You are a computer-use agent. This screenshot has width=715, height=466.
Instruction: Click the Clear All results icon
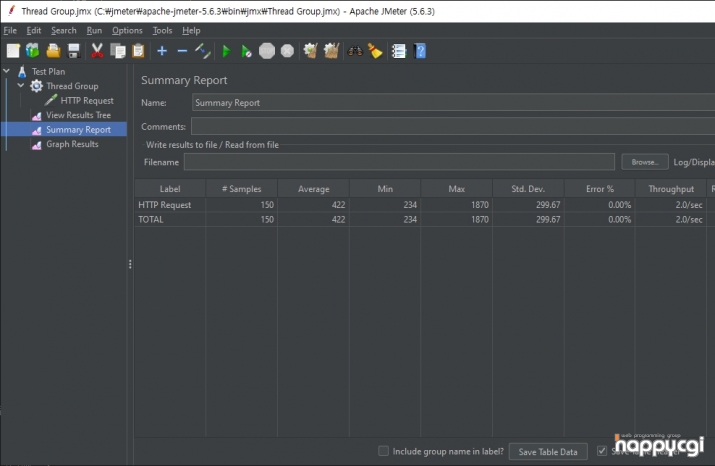point(332,51)
